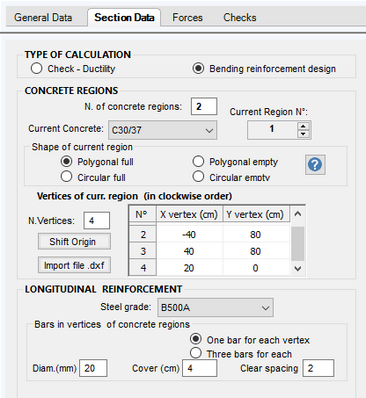Open the Current Concrete C30/37 dropdown
Screen dimensions: 366x398
163,130
